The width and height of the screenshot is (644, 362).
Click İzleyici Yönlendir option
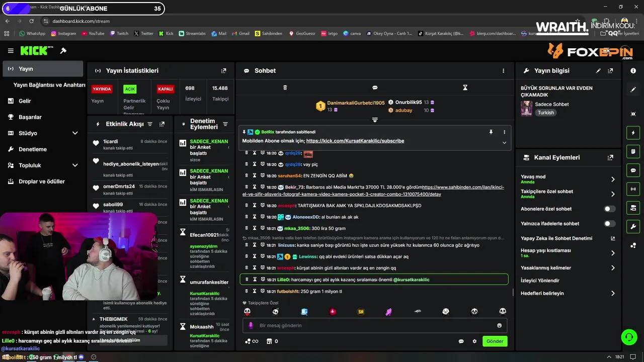(x=540, y=281)
